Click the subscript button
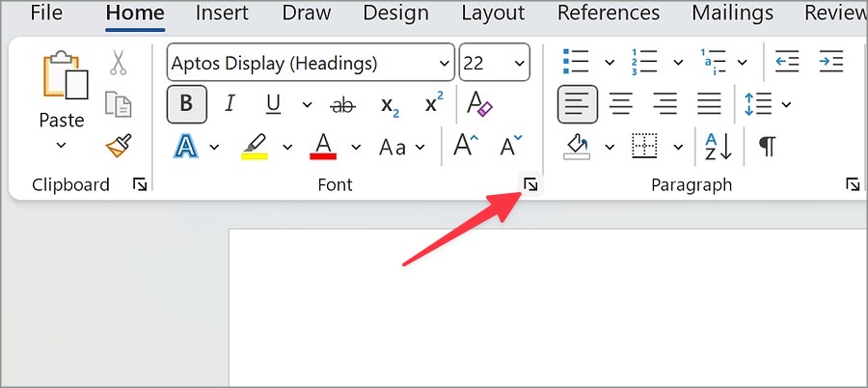This screenshot has width=868, height=388. [390, 104]
